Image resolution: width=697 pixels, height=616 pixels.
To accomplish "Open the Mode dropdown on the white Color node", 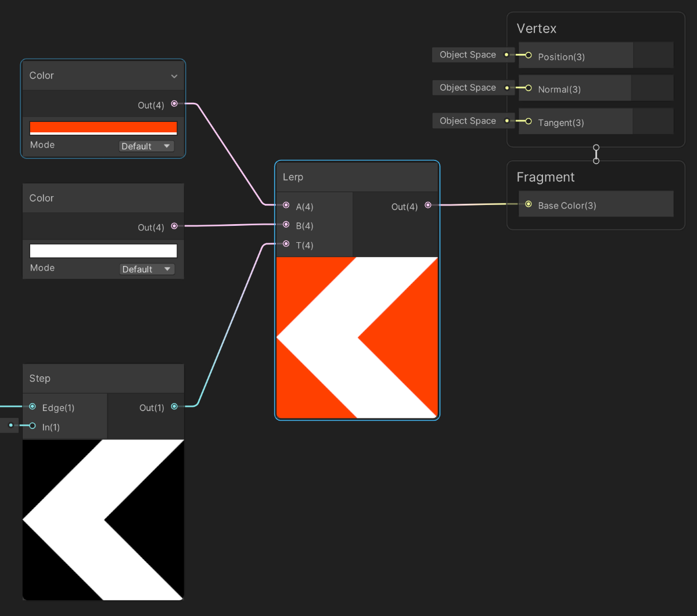I will 146,269.
